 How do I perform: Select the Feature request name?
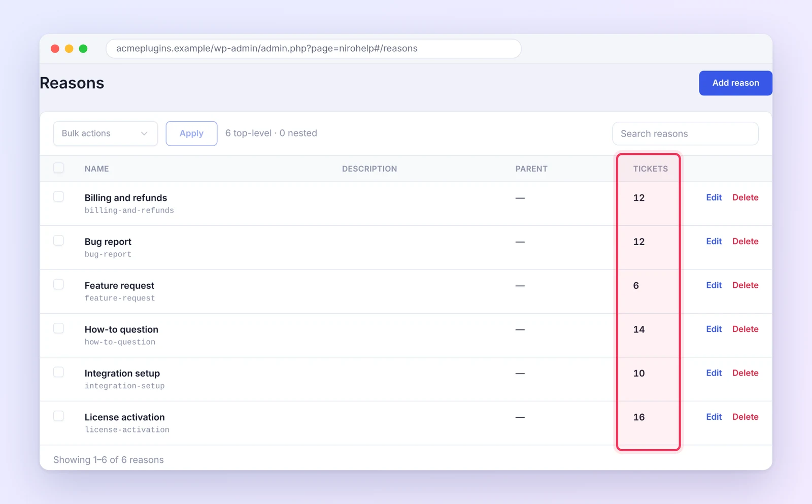click(119, 286)
